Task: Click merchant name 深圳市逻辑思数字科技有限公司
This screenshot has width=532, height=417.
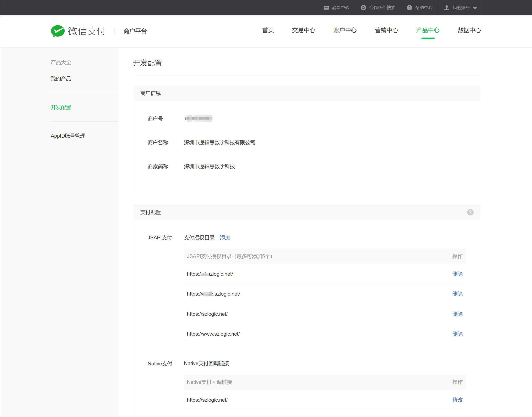Action: click(x=220, y=143)
